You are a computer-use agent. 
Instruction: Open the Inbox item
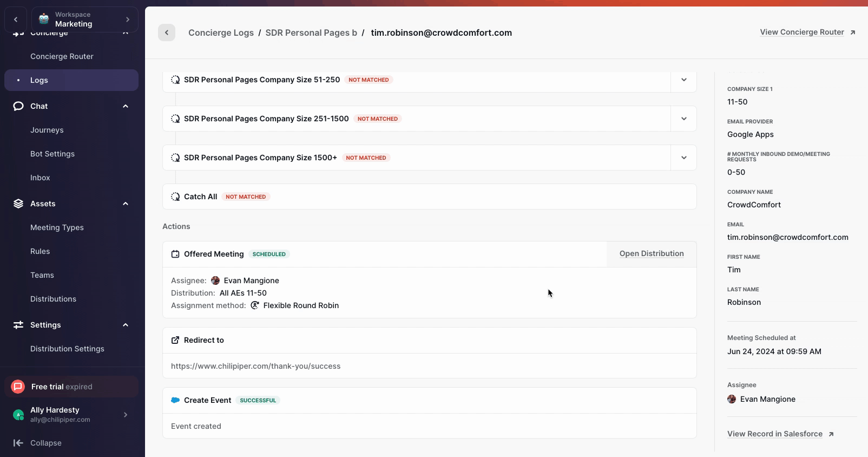[x=40, y=178]
